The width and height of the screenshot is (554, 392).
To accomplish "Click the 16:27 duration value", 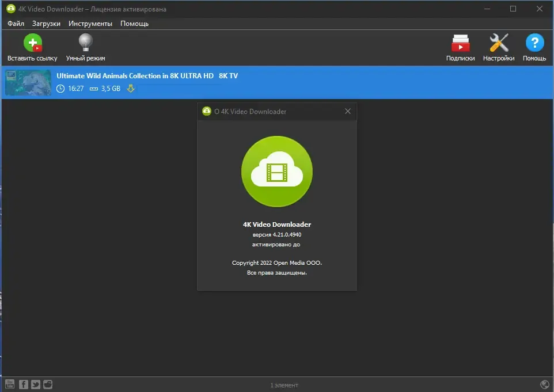I will click(x=76, y=89).
